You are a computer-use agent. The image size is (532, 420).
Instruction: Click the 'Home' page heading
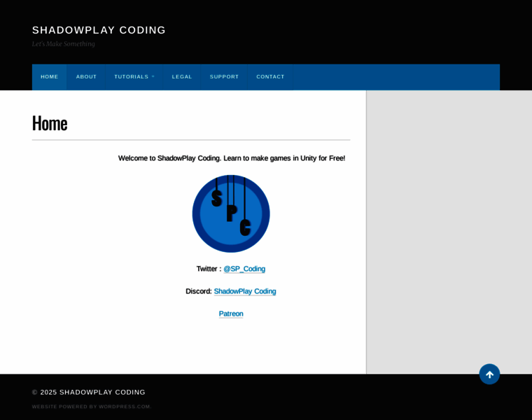point(50,123)
